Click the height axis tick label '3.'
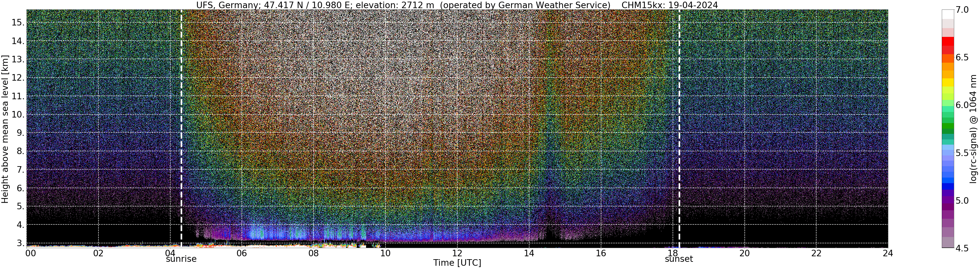The image size is (980, 269). (x=20, y=243)
